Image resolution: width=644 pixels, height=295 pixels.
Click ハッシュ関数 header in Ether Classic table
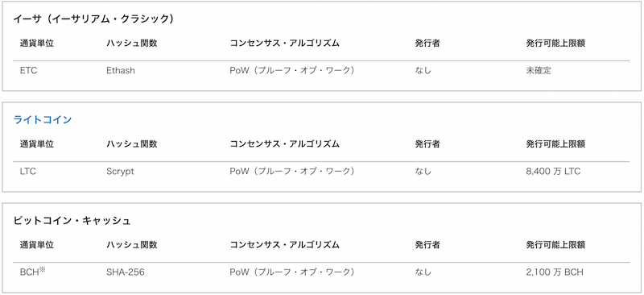131,44
